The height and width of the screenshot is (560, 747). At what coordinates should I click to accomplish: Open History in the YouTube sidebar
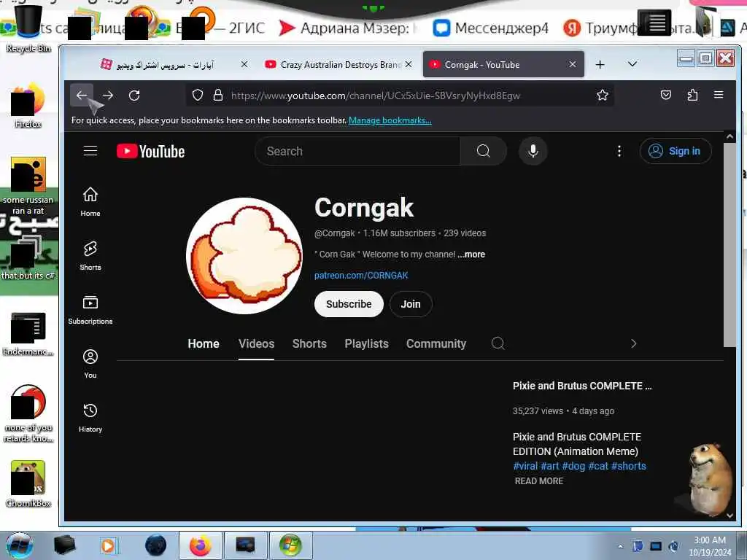[x=90, y=418]
